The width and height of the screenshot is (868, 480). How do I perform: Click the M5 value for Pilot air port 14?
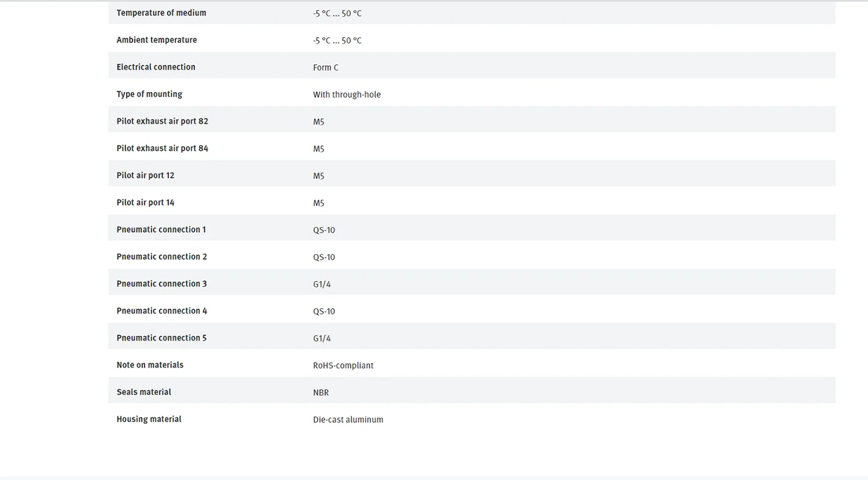pyautogui.click(x=319, y=203)
